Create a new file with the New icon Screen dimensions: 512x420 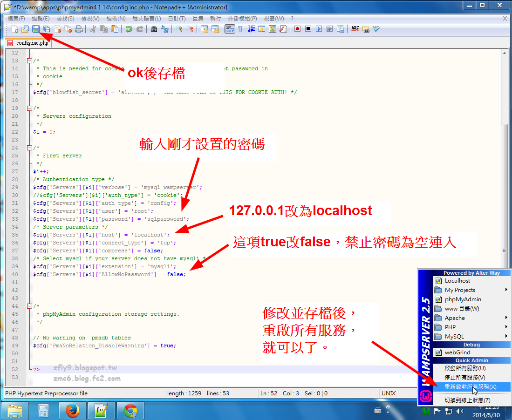coord(14,29)
